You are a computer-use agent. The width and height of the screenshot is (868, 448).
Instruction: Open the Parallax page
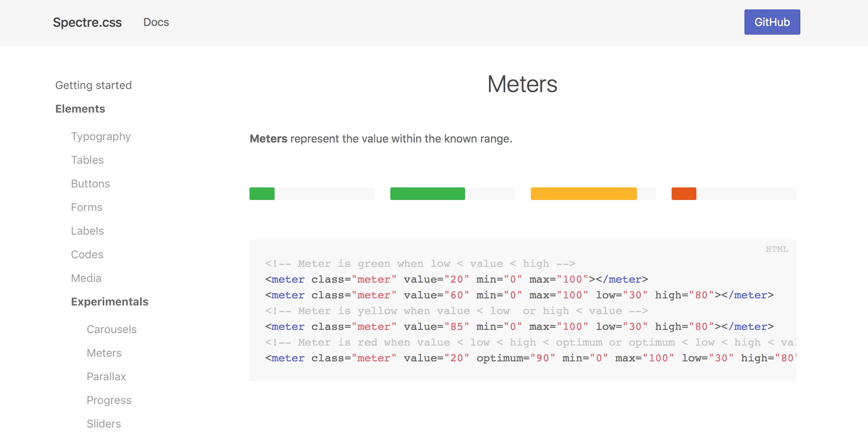click(106, 376)
